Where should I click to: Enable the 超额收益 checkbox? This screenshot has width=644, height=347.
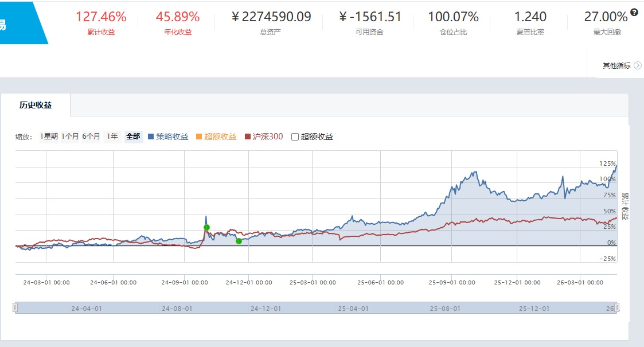point(295,137)
